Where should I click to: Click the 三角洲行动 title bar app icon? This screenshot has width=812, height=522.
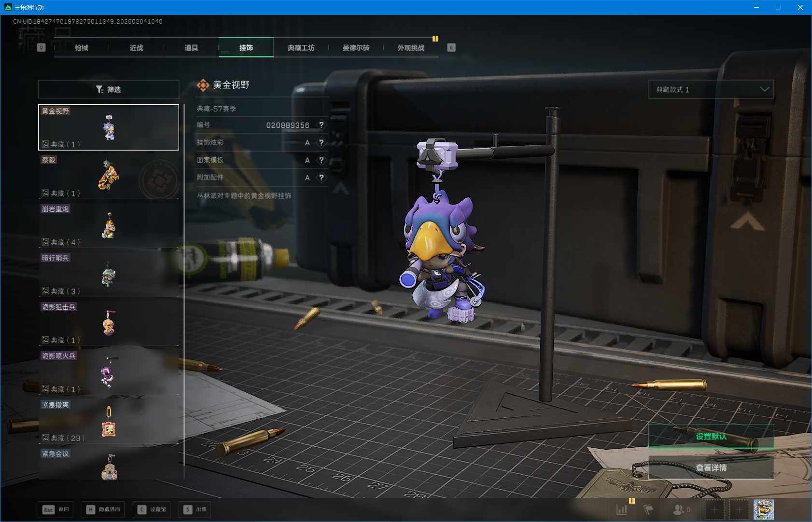(x=8, y=7)
